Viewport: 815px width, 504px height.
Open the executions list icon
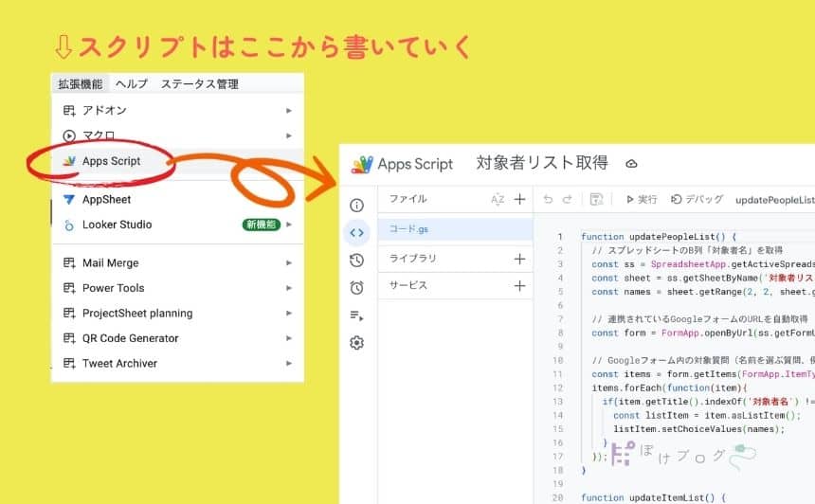(x=356, y=315)
